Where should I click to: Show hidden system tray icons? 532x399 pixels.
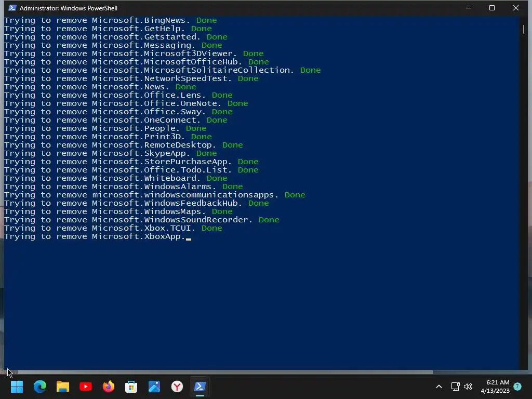click(x=438, y=387)
